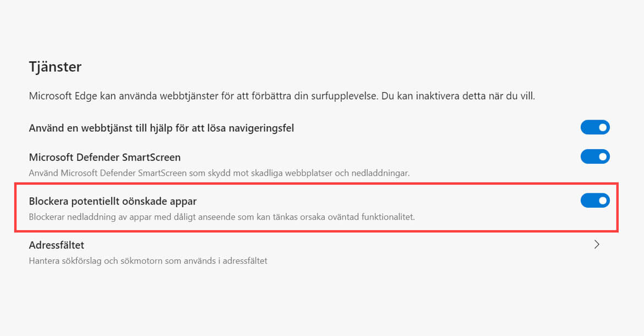Click the SmartScreen description about skadliga webbplatser
This screenshot has height=336, width=644.
coord(219,173)
